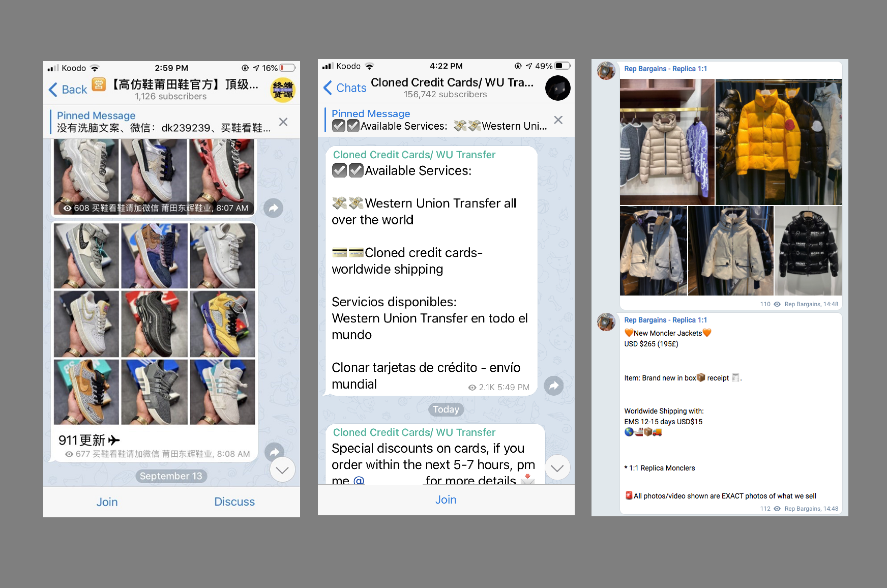This screenshot has height=588, width=887.
Task: Tap the eye views icon next to 2.1K
Action: tap(472, 388)
